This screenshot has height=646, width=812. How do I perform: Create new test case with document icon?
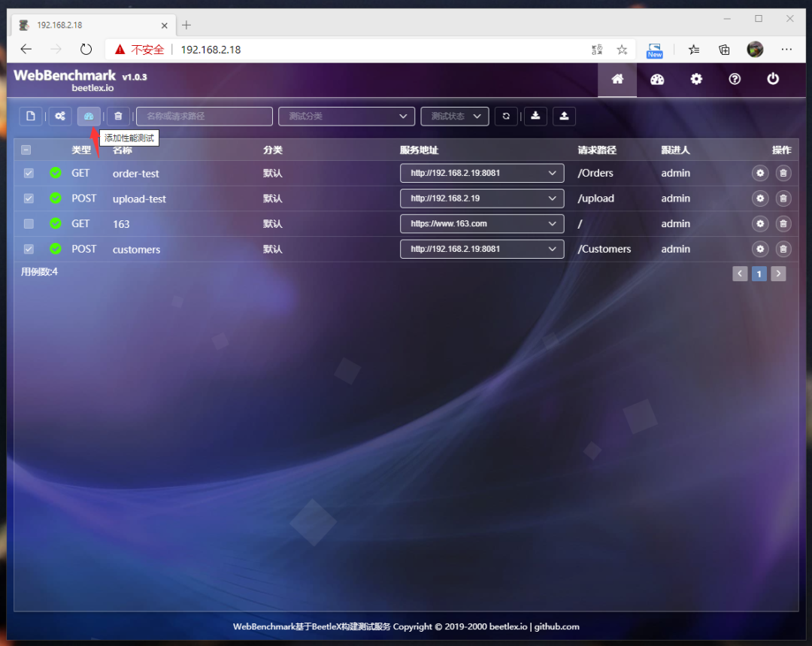pos(31,116)
